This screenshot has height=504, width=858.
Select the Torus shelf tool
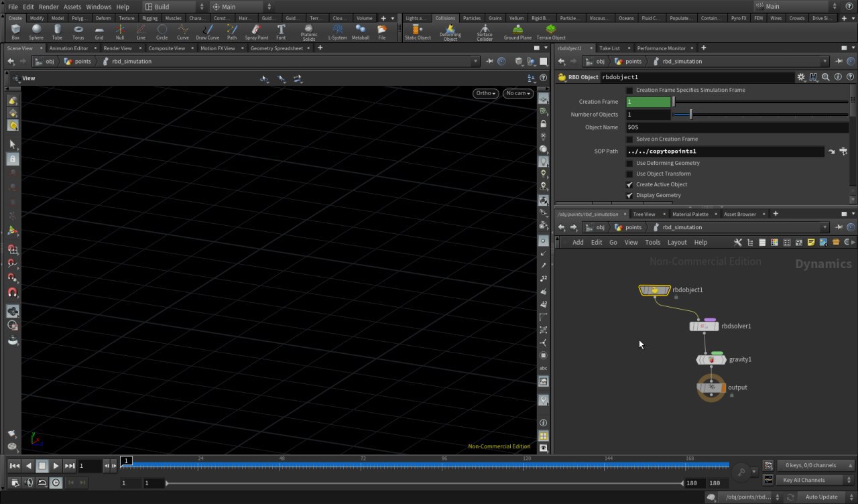tap(78, 31)
